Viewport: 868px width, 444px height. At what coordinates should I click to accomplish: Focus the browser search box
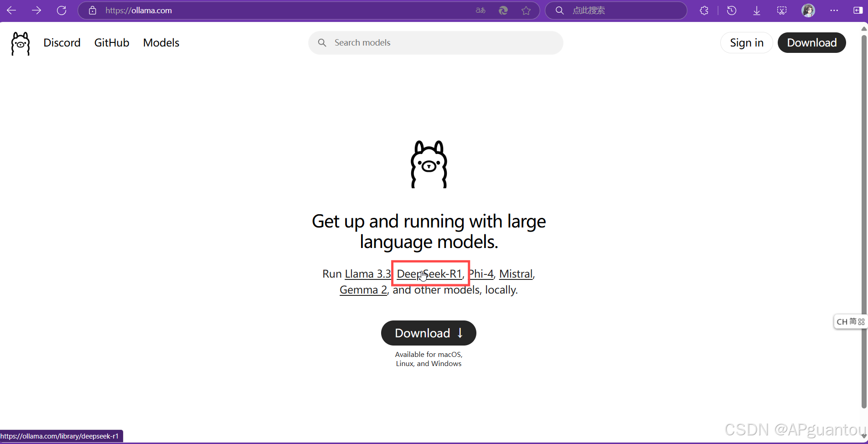[x=616, y=10]
